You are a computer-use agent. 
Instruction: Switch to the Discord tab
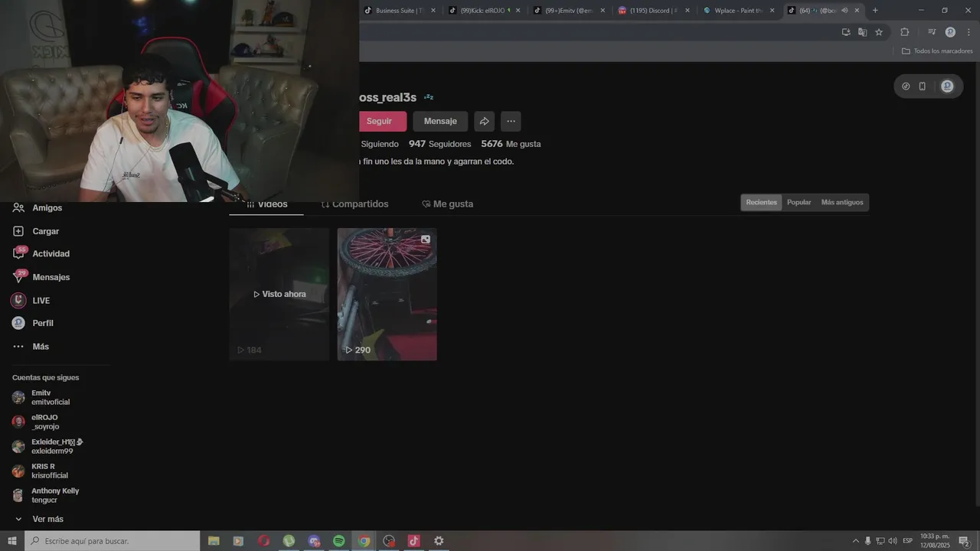pyautogui.click(x=655, y=10)
